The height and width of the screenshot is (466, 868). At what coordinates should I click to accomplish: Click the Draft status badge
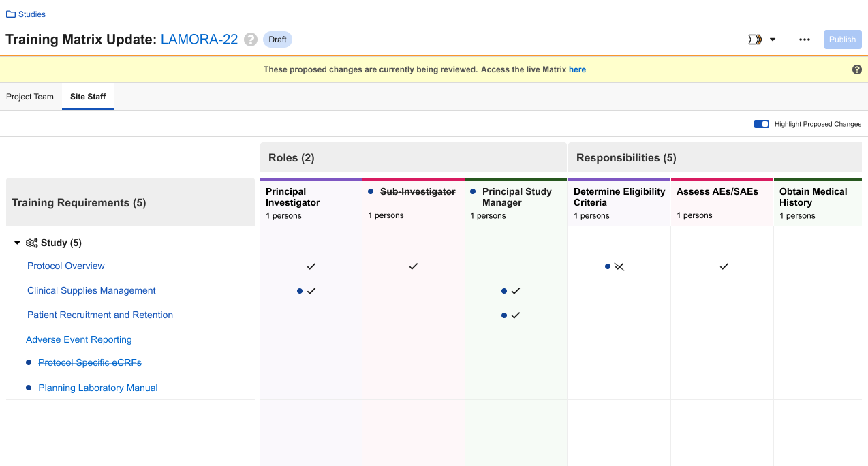coord(277,40)
